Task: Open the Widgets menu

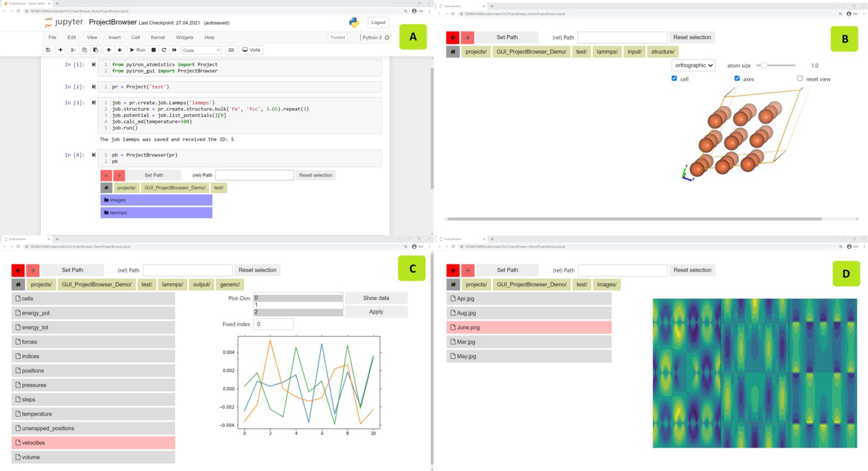Action: click(x=185, y=38)
